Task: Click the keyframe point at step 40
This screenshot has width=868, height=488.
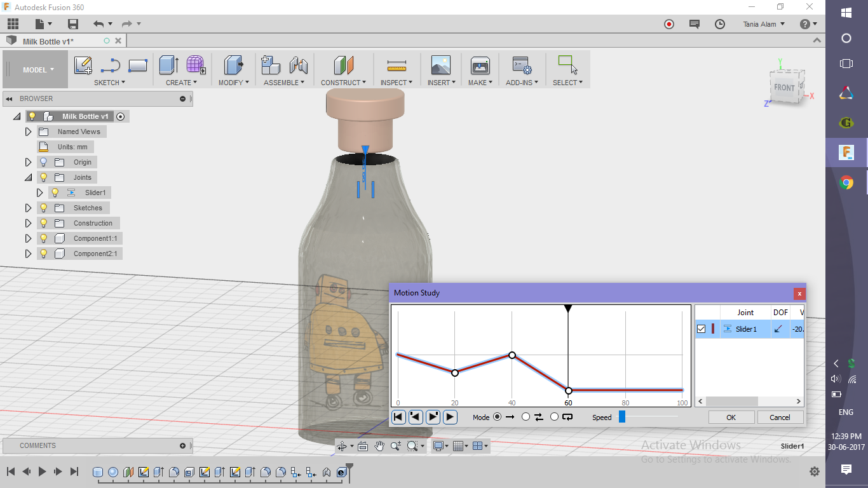Action: pos(512,355)
